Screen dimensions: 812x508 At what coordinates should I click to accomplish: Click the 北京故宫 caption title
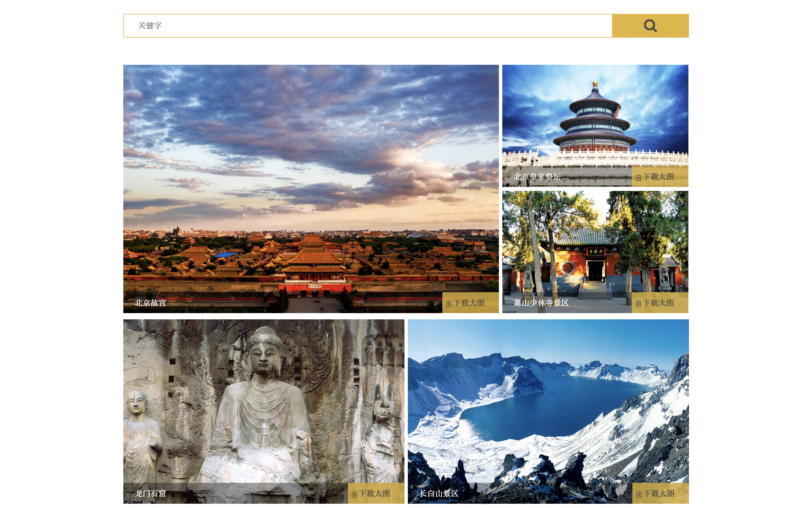[x=150, y=303]
